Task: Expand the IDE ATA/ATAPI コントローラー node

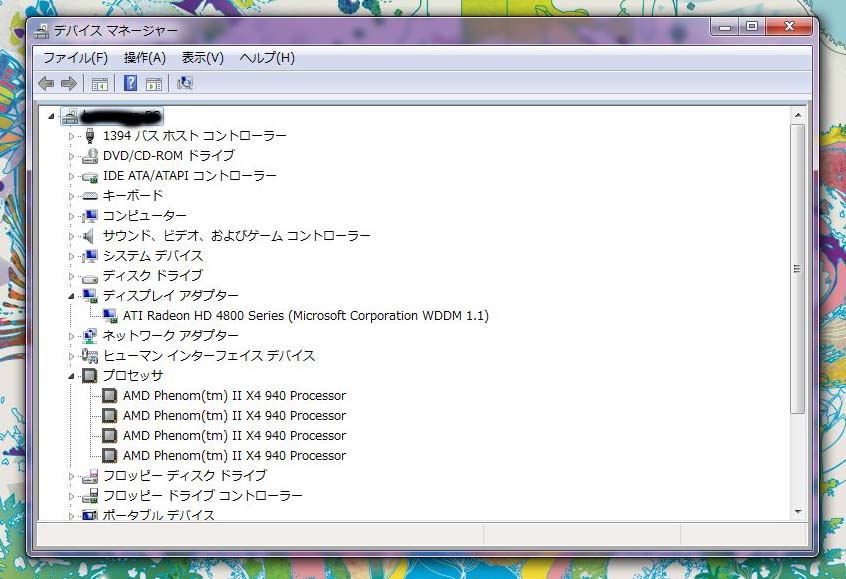Action: point(71,176)
